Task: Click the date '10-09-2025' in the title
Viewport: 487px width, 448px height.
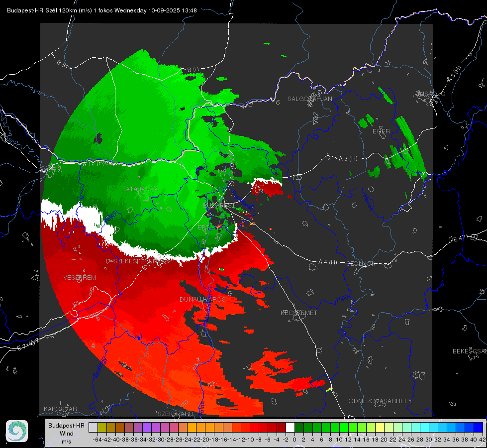Action: click(164, 10)
